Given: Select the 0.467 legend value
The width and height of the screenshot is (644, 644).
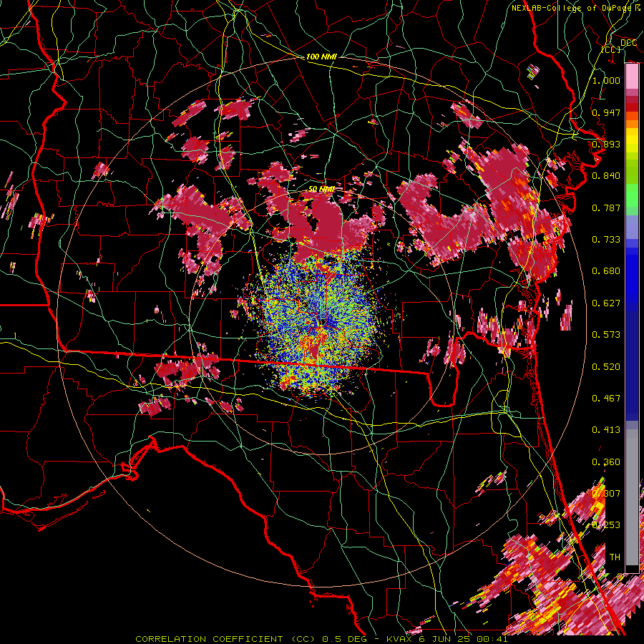Looking at the screenshot, I should coord(606,399).
